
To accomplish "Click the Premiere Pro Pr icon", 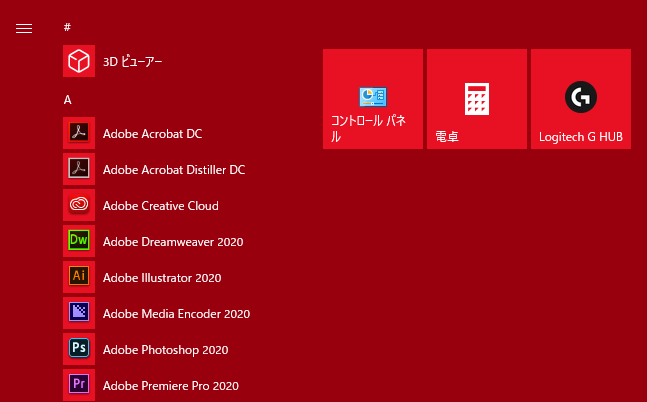I will coord(79,385).
